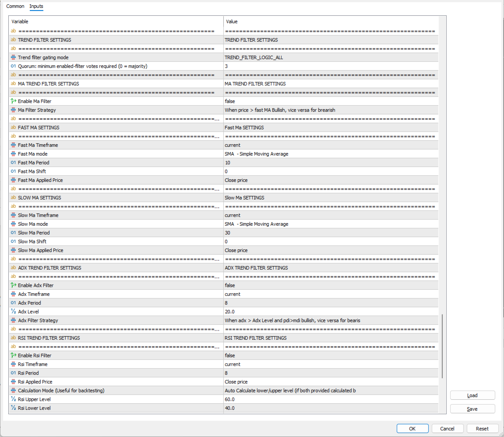The width and height of the screenshot is (504, 437).
Task: Click the icon beside Fast Ma mode
Action: pos(13,154)
